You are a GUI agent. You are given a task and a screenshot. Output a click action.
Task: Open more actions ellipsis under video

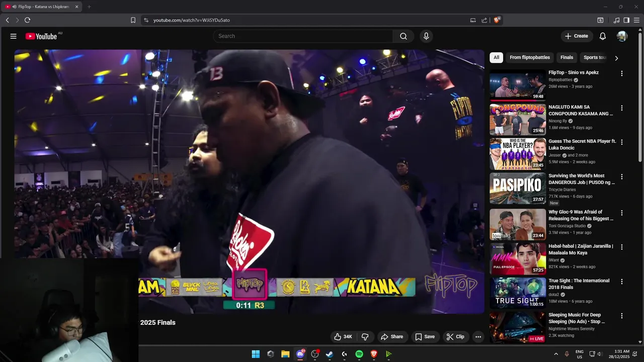pos(478,337)
